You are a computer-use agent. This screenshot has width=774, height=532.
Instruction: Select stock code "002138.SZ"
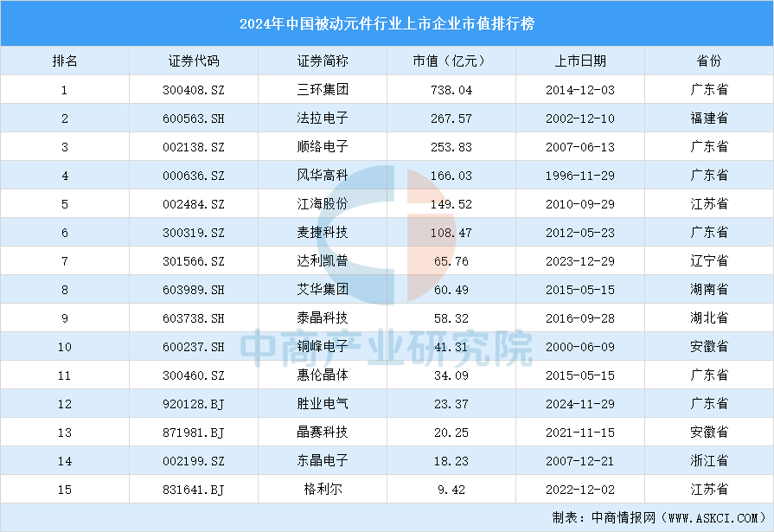(x=194, y=147)
